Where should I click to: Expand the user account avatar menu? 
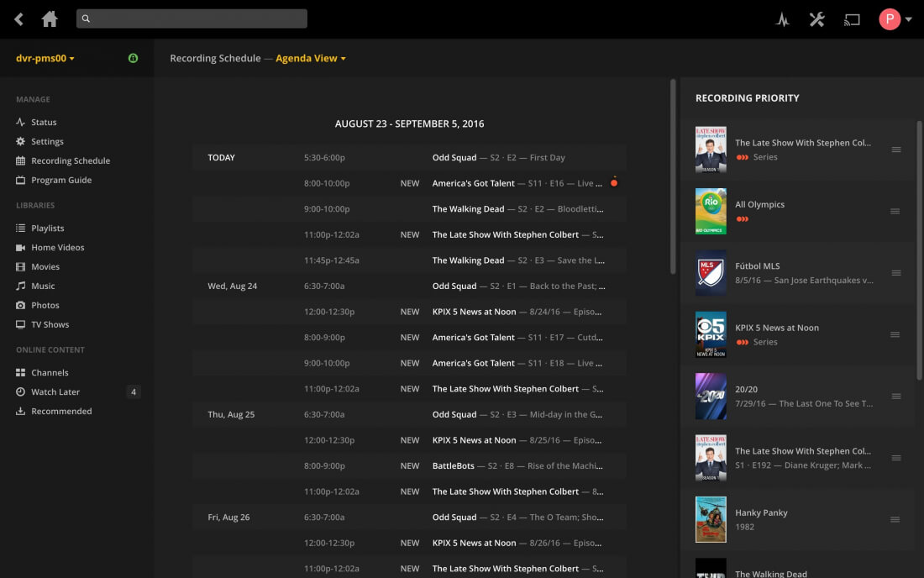(895, 19)
